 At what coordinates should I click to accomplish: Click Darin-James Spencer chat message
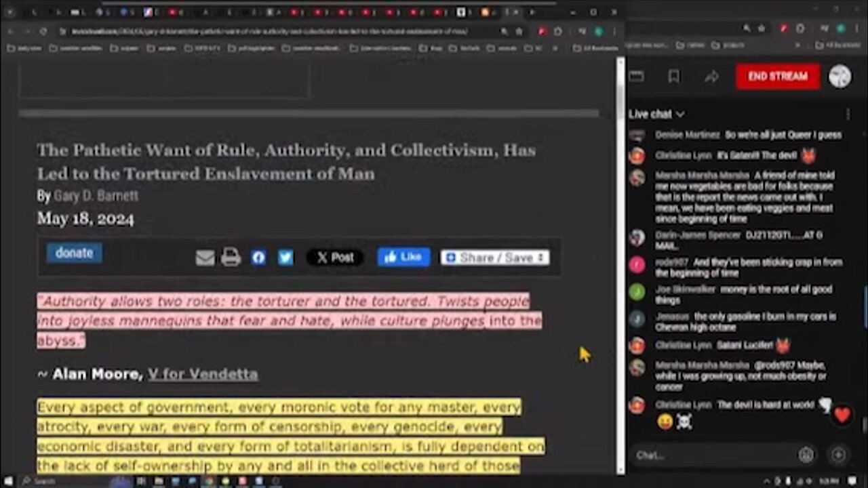point(739,241)
